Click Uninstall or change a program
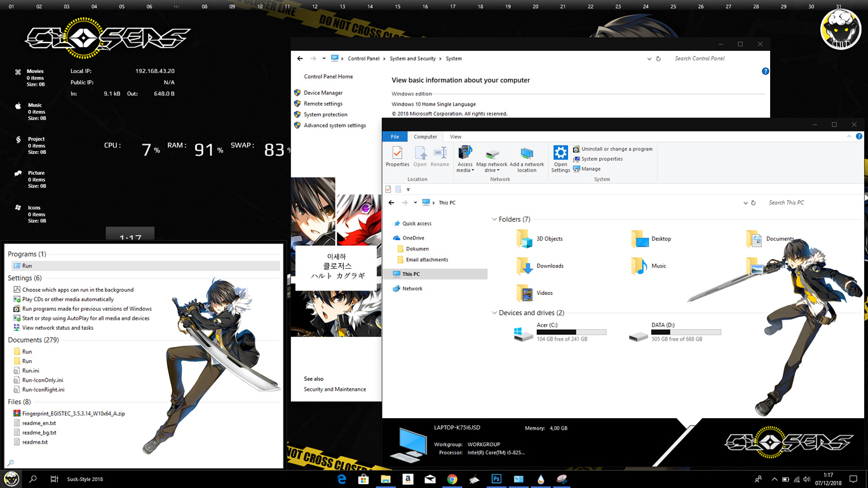This screenshot has width=868, height=488. [x=613, y=149]
